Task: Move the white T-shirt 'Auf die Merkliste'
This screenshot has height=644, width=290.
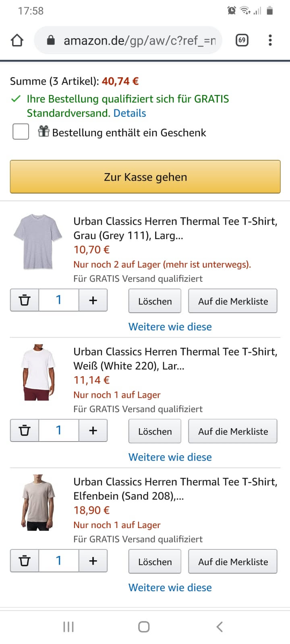Action: point(233,431)
